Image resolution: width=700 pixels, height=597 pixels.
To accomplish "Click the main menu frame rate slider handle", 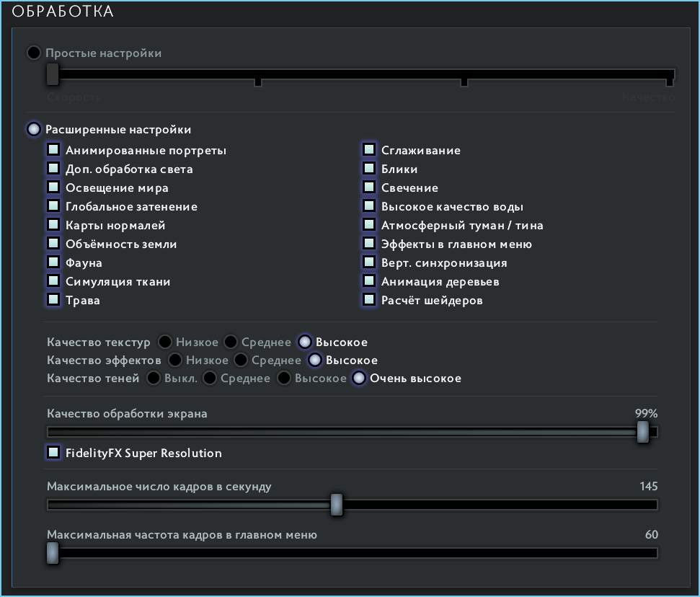I will [x=52, y=553].
